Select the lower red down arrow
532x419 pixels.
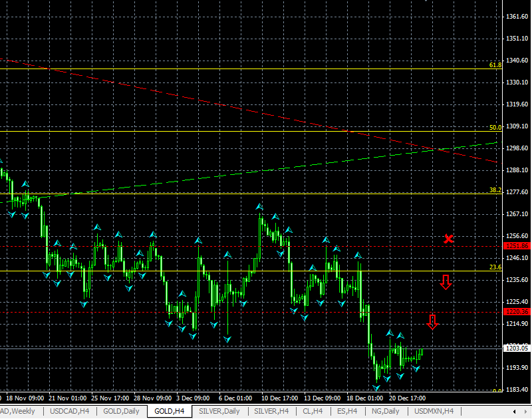pos(433,323)
